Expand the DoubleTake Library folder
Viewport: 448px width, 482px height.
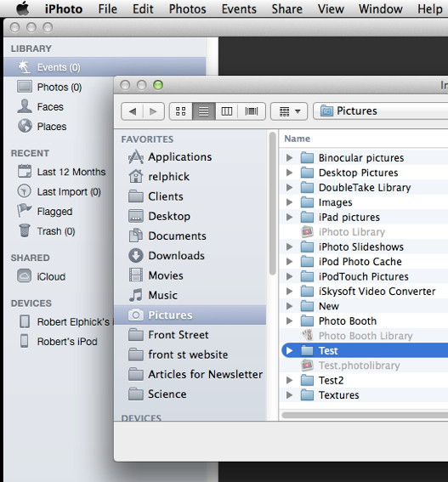[x=289, y=187]
